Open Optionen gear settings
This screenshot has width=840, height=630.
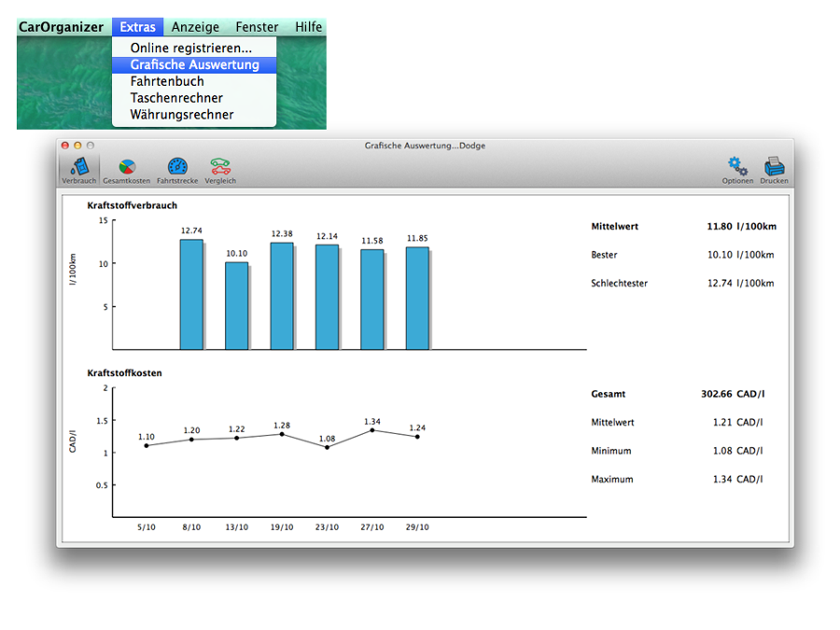(737, 169)
